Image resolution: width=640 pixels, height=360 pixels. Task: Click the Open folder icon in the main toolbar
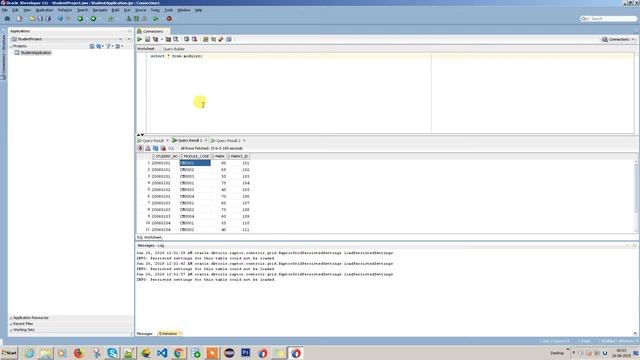pyautogui.click(x=32, y=18)
